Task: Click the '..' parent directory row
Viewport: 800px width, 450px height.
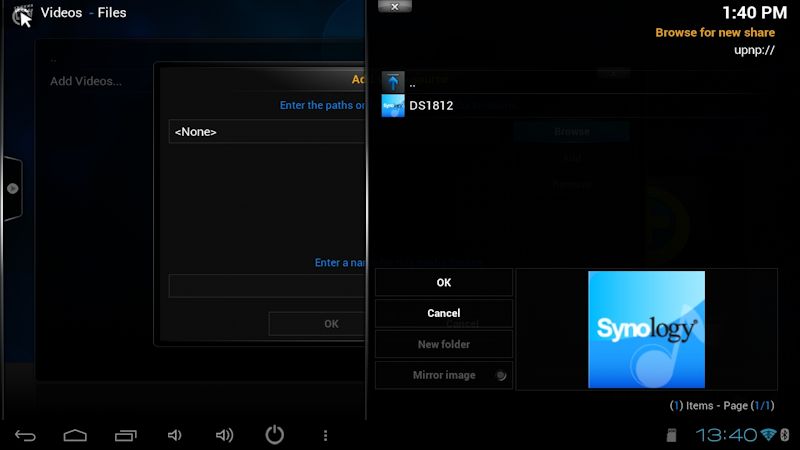Action: pos(577,82)
